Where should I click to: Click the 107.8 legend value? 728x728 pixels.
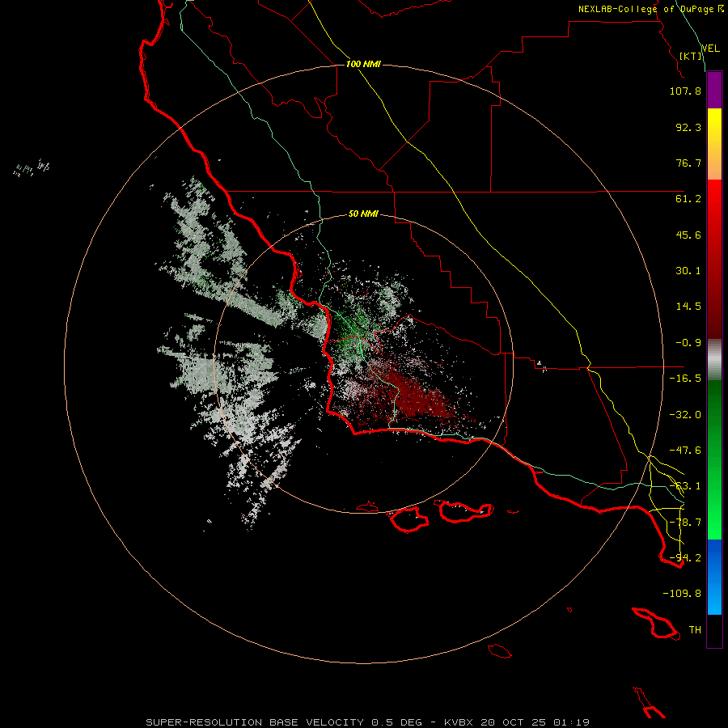(685, 91)
